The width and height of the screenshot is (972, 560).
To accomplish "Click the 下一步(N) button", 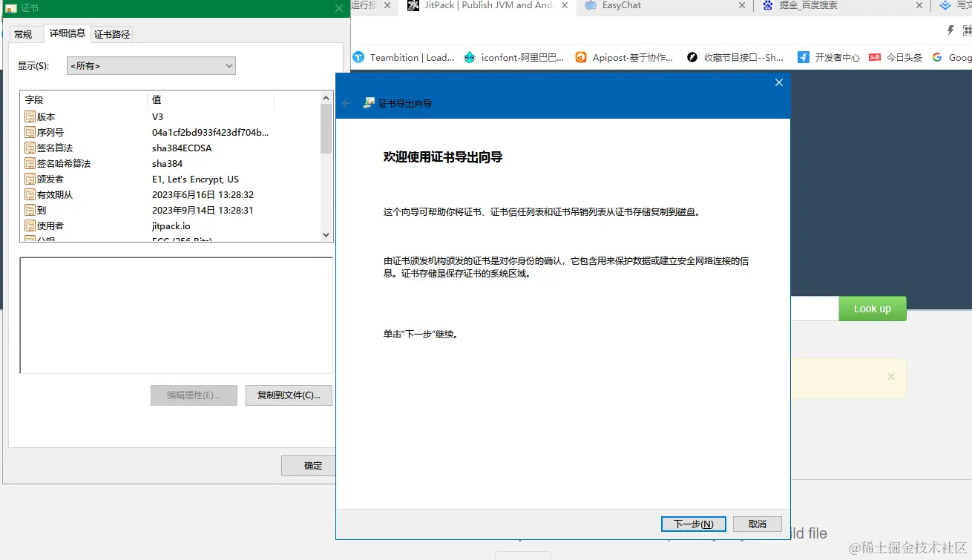I will [693, 524].
